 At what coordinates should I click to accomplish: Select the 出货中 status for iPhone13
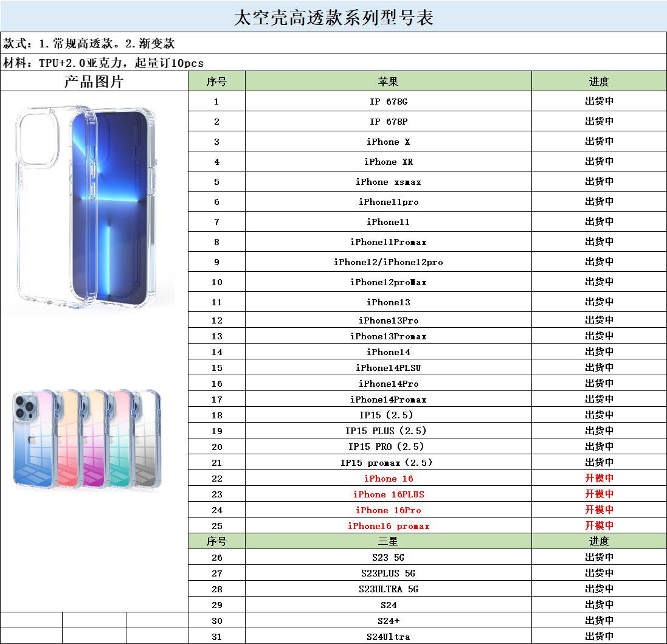click(x=599, y=302)
